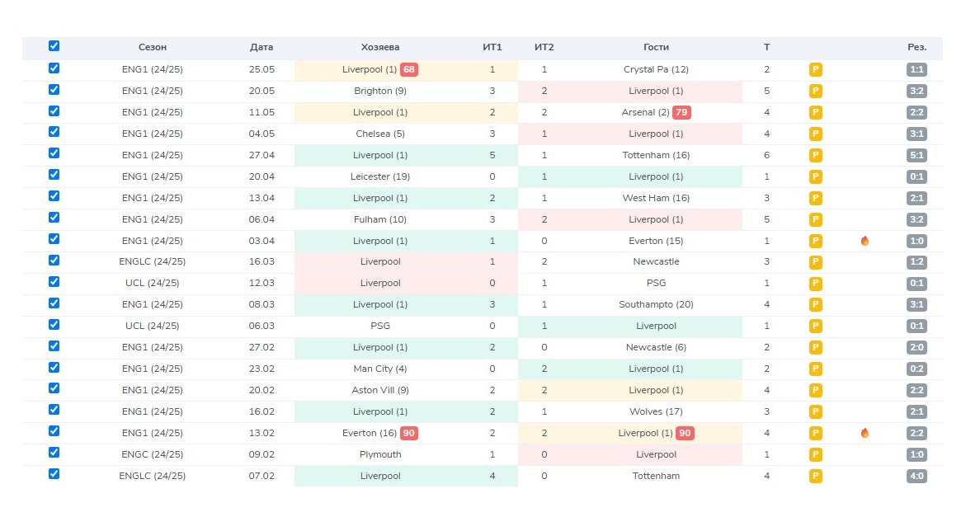Screen dimensions: 980x531
Task: Click the Сезон column header
Action: (153, 48)
